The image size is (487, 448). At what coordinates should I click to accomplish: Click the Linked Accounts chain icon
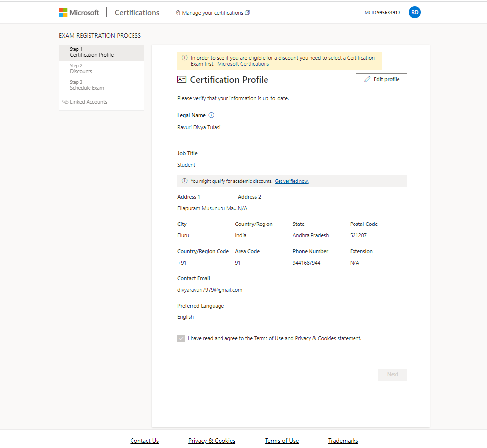(x=65, y=102)
